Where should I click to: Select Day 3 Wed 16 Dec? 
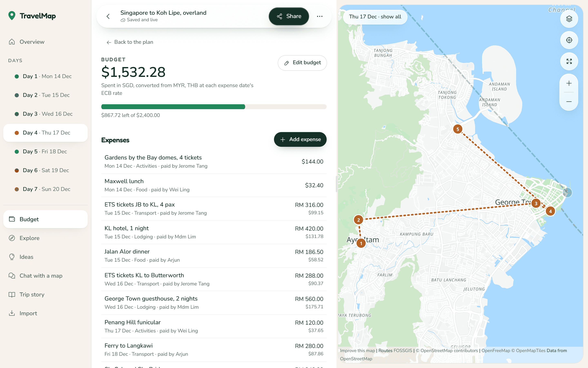[x=46, y=114]
